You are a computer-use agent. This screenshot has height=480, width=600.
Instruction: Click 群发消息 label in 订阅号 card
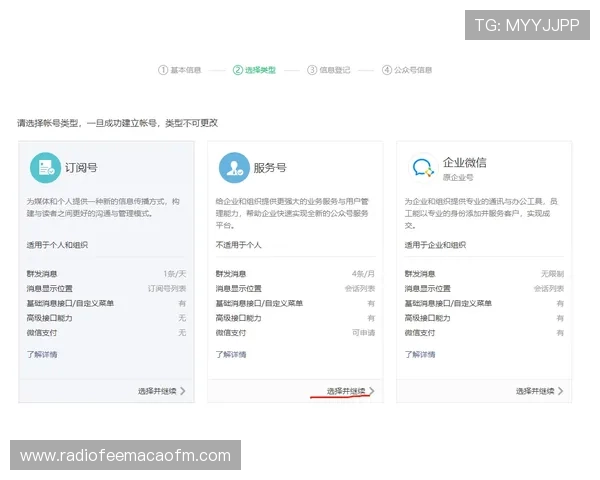42,274
